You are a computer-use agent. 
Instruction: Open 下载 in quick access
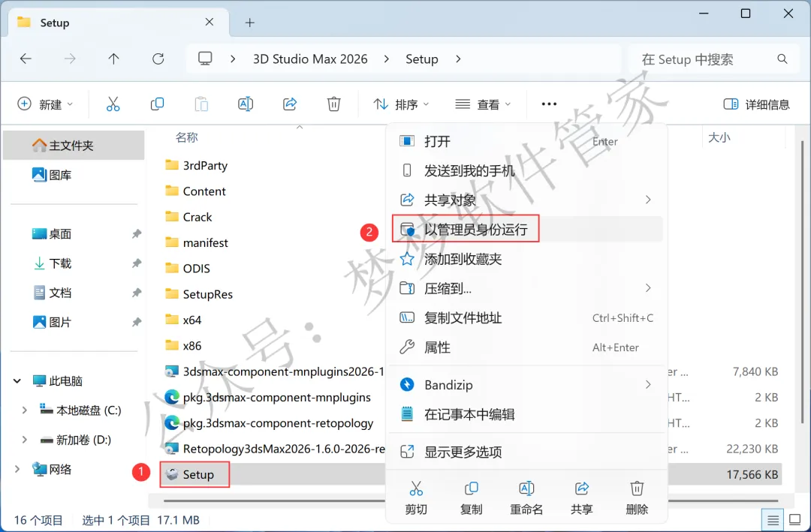point(74,263)
